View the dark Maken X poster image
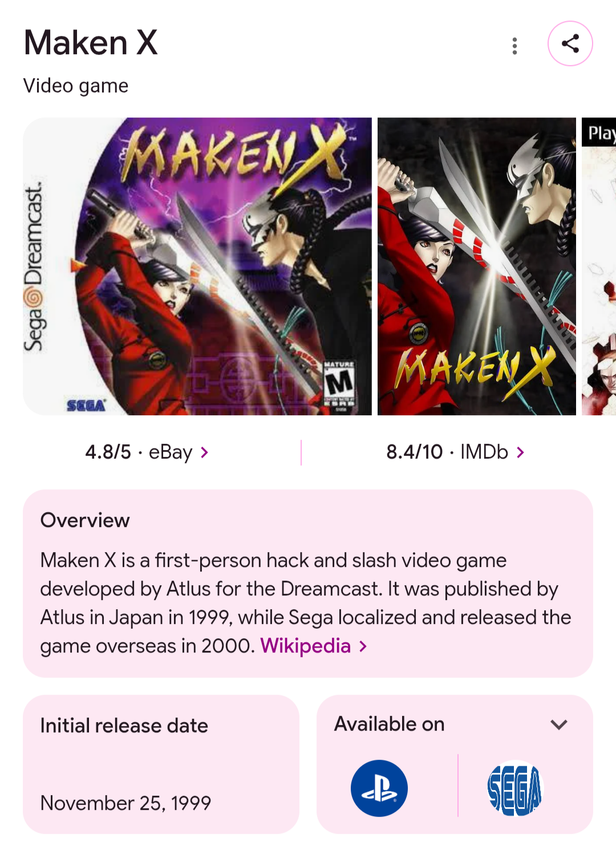The width and height of the screenshot is (616, 847). (477, 266)
